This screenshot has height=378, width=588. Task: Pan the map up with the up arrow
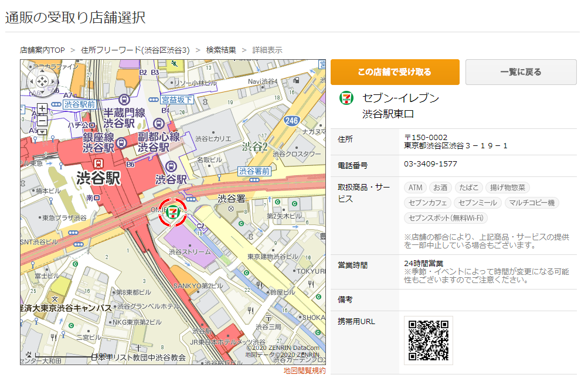coord(42,70)
